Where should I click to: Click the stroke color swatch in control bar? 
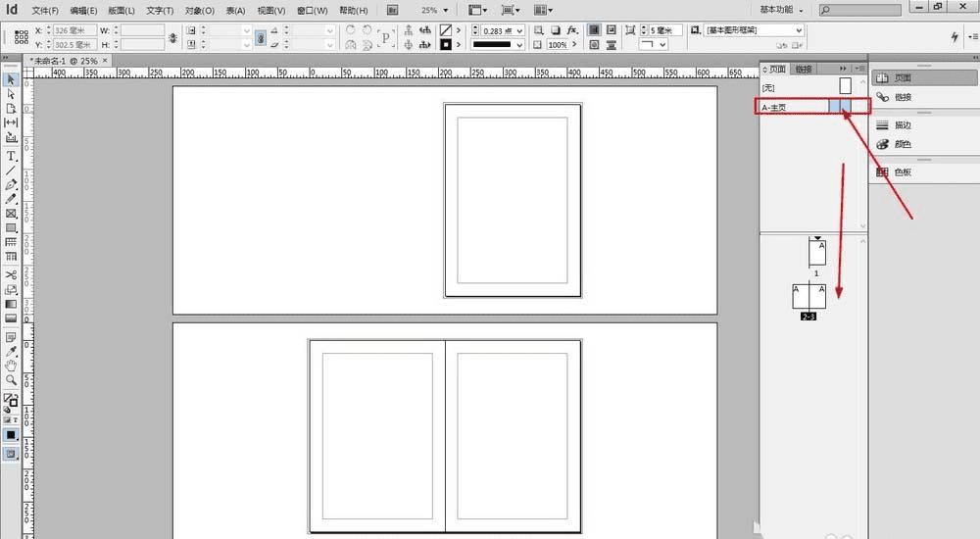tap(445, 45)
